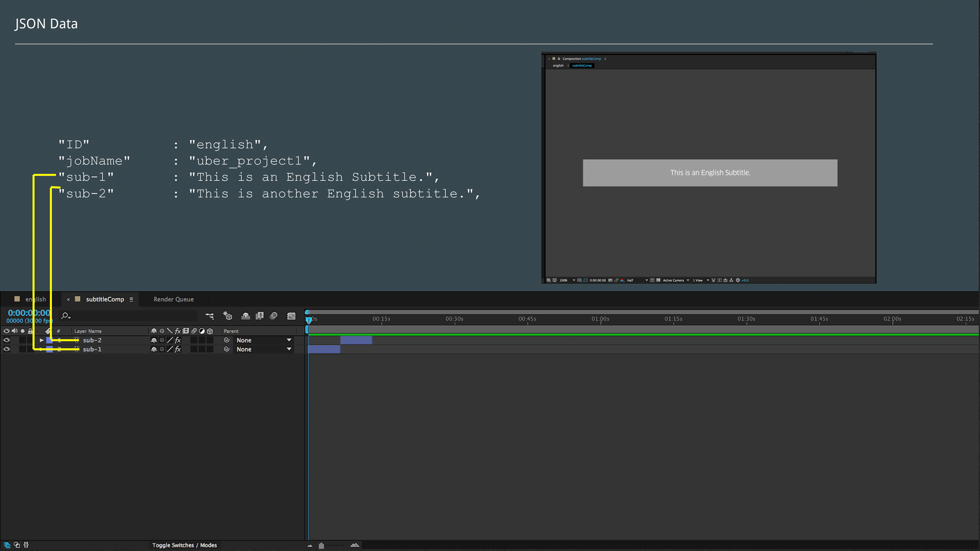
Task: Click the fx switch on sub-1 layer
Action: tap(178, 349)
